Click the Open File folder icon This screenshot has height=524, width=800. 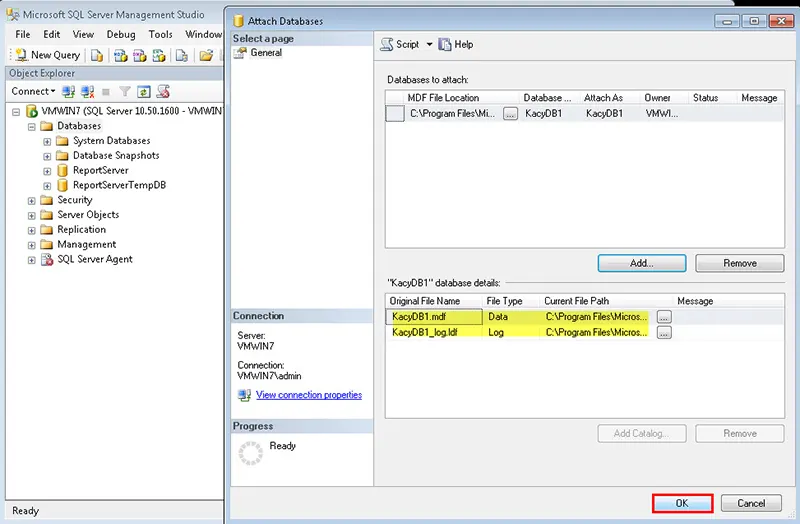pyautogui.click(x=206, y=55)
